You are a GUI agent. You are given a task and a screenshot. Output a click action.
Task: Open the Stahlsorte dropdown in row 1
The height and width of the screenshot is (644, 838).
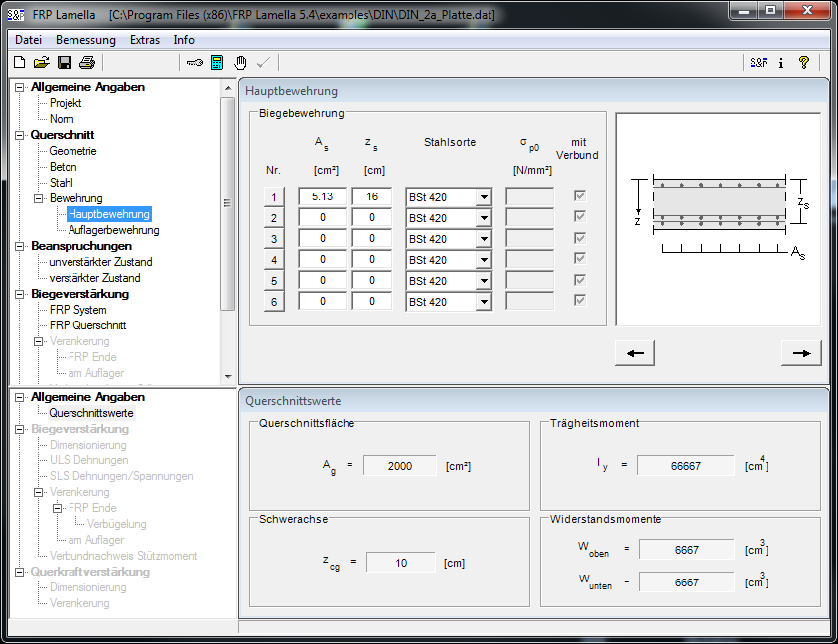pos(483,197)
